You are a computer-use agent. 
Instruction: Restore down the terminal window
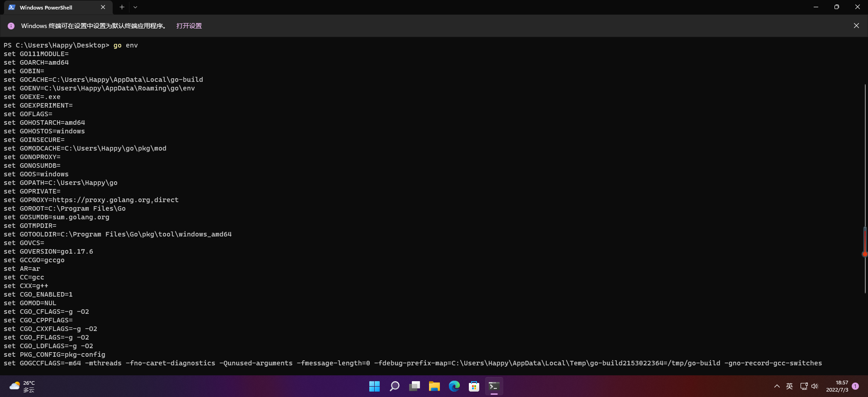click(837, 7)
